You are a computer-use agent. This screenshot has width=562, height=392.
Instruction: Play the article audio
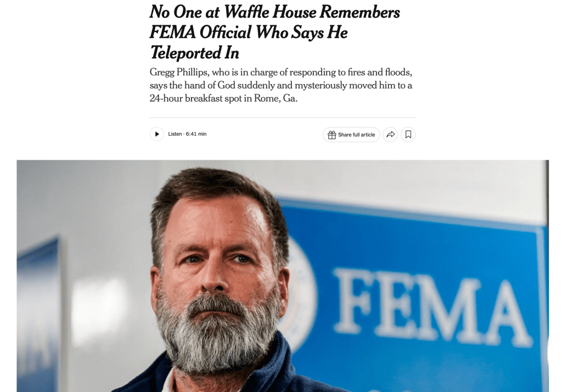pyautogui.click(x=157, y=134)
